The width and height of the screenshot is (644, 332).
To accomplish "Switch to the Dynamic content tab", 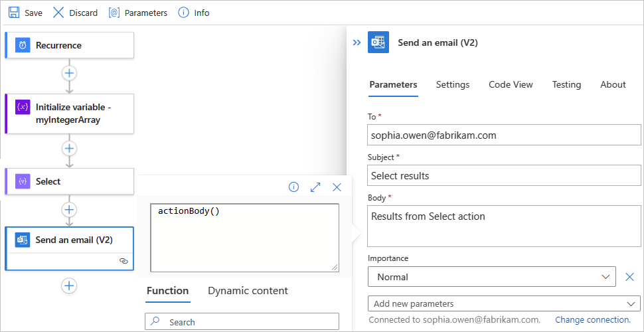I will (x=248, y=291).
